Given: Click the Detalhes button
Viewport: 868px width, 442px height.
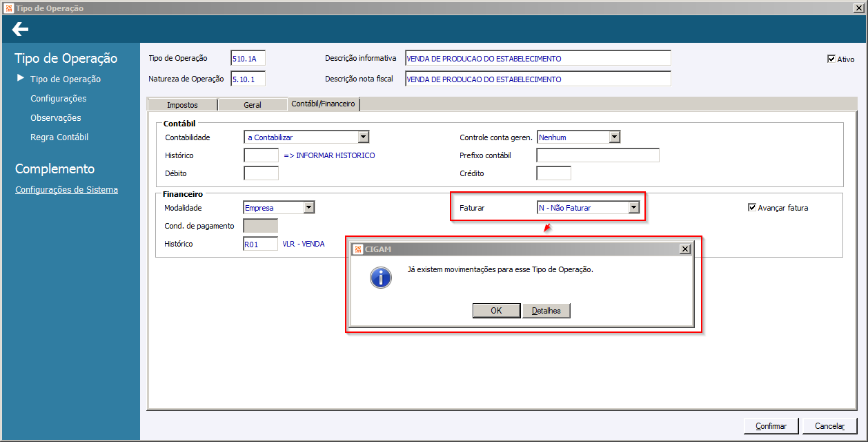Looking at the screenshot, I should coord(546,311).
